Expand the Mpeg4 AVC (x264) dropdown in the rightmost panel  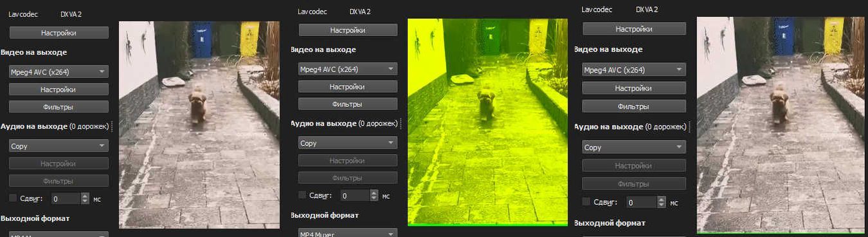tap(634, 70)
